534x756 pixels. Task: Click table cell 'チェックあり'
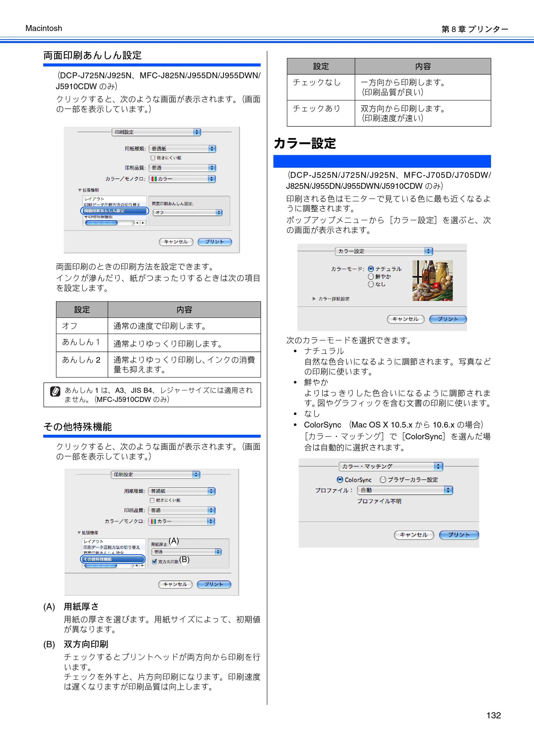(x=321, y=113)
